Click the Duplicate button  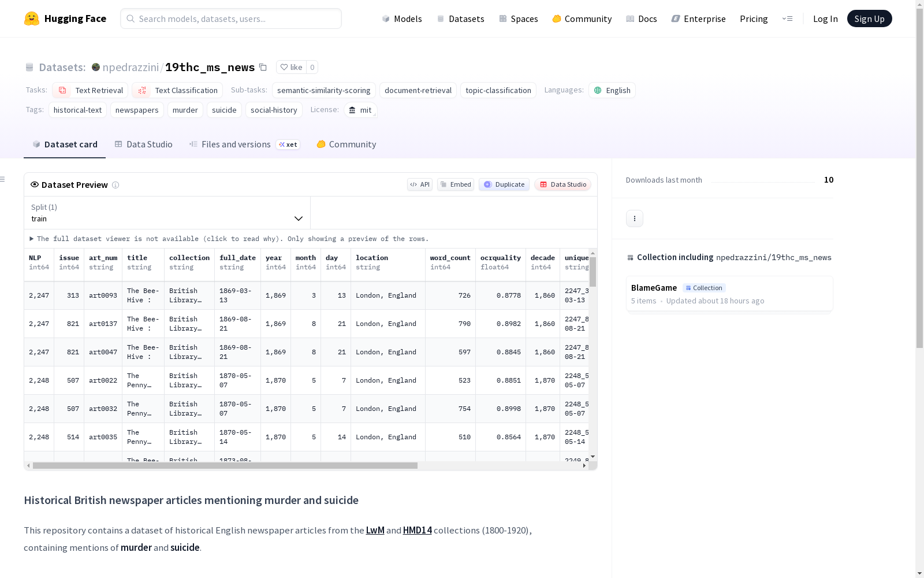(x=504, y=184)
